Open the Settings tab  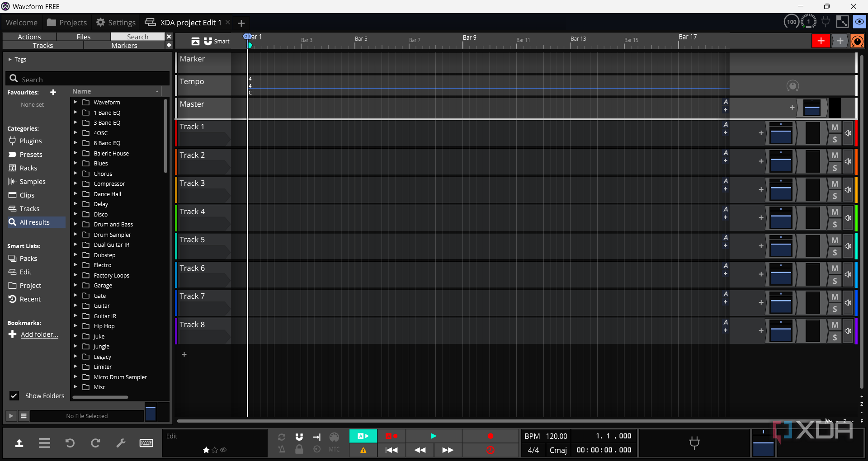(x=116, y=23)
